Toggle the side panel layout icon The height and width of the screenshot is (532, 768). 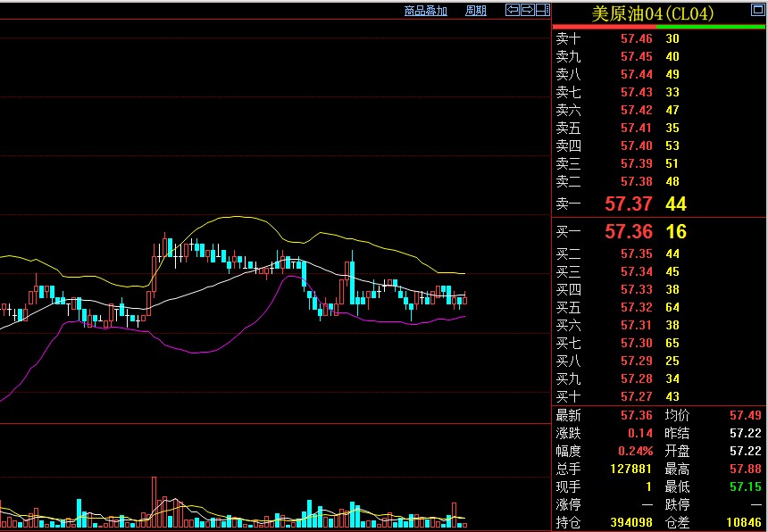(x=543, y=10)
